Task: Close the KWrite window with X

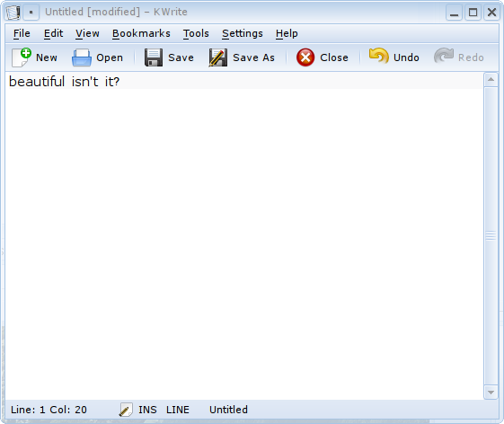Action: (491, 13)
